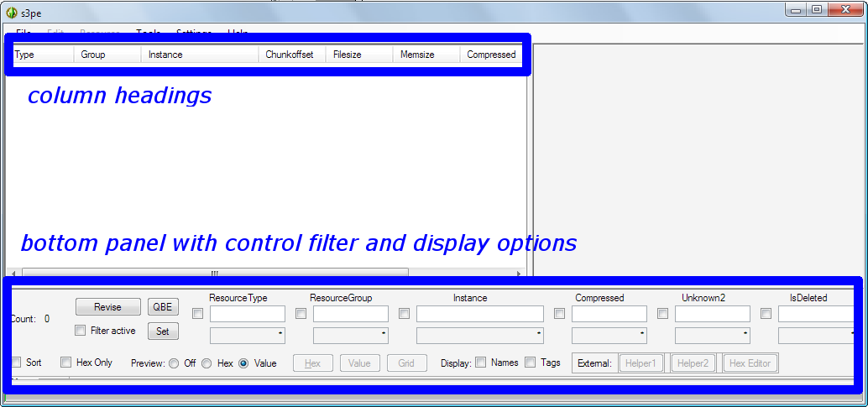Check the Hex Only option
This screenshot has height=407, width=868.
tap(66, 363)
